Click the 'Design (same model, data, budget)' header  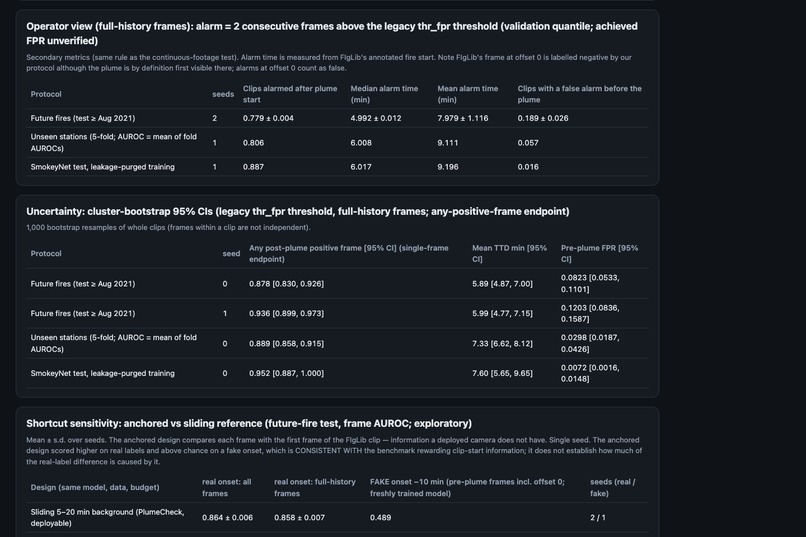click(95, 487)
